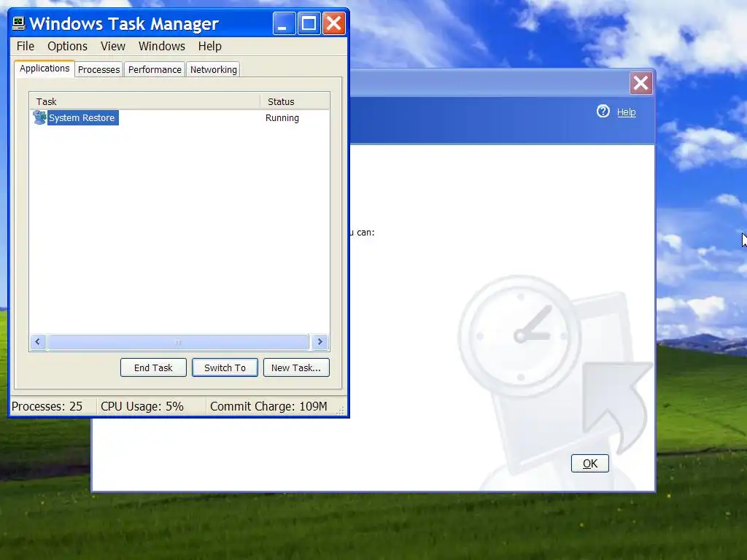
Task: Click the Switch To button
Action: 225,367
